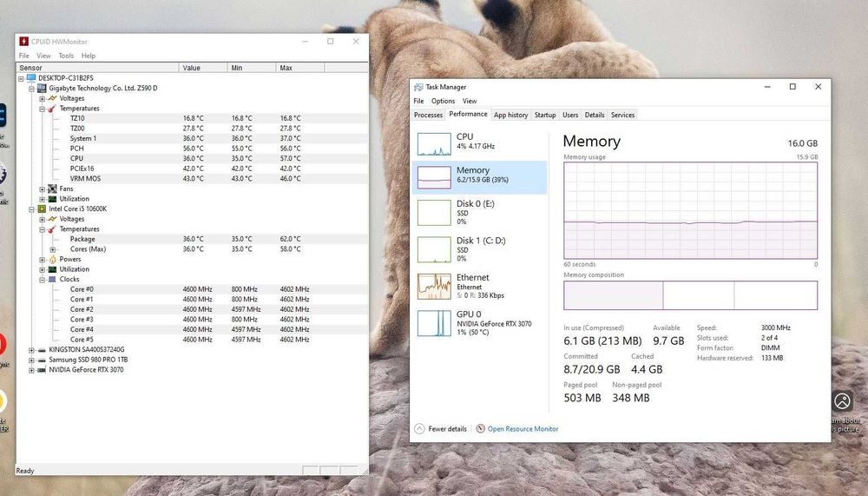Collapse the Gigabyte Technology Z590 D node
The height and width of the screenshot is (496, 868).
tap(31, 89)
